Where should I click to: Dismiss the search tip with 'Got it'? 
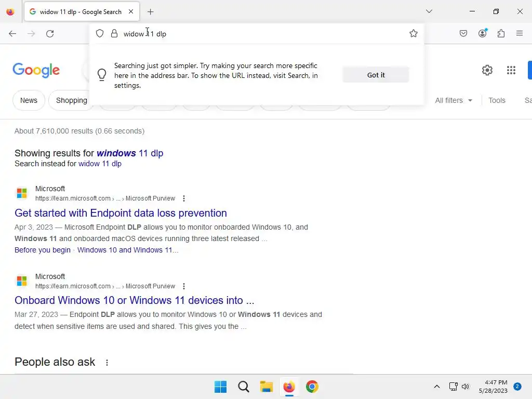click(376, 75)
